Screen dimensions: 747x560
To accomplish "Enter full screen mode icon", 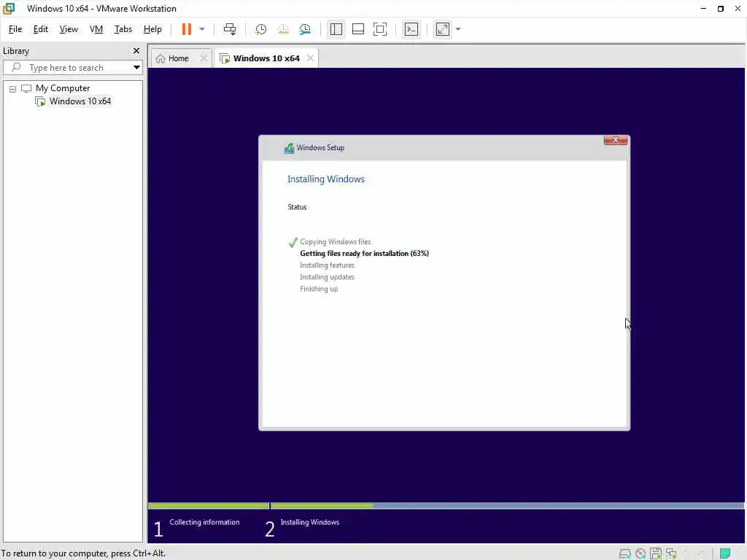I will point(379,29).
